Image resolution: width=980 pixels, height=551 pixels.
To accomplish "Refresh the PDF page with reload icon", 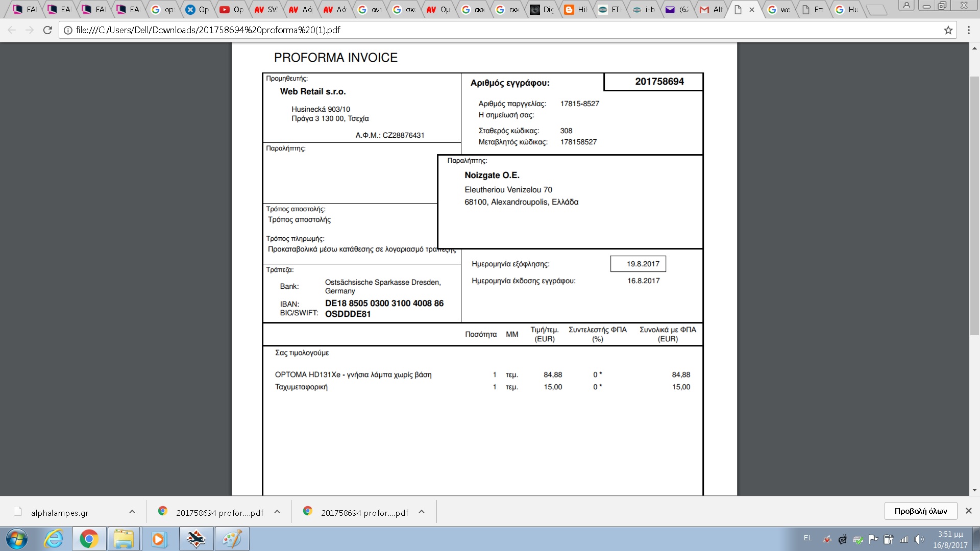I will (x=47, y=30).
